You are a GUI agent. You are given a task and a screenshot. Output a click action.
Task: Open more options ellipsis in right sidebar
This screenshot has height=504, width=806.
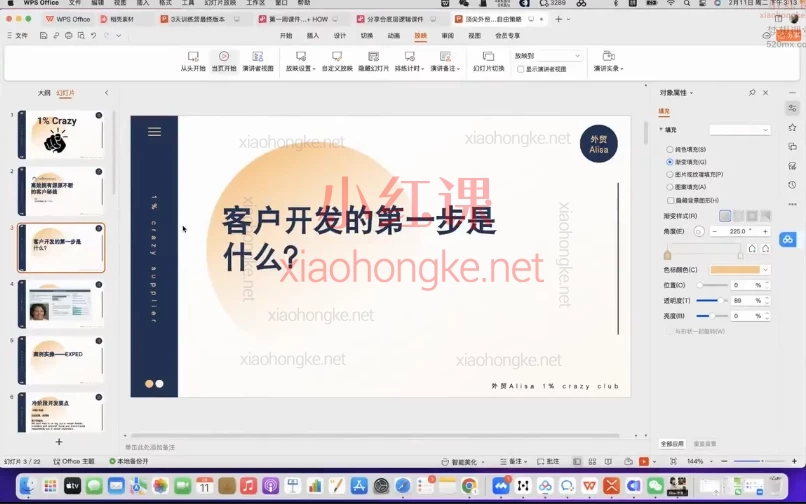(792, 204)
